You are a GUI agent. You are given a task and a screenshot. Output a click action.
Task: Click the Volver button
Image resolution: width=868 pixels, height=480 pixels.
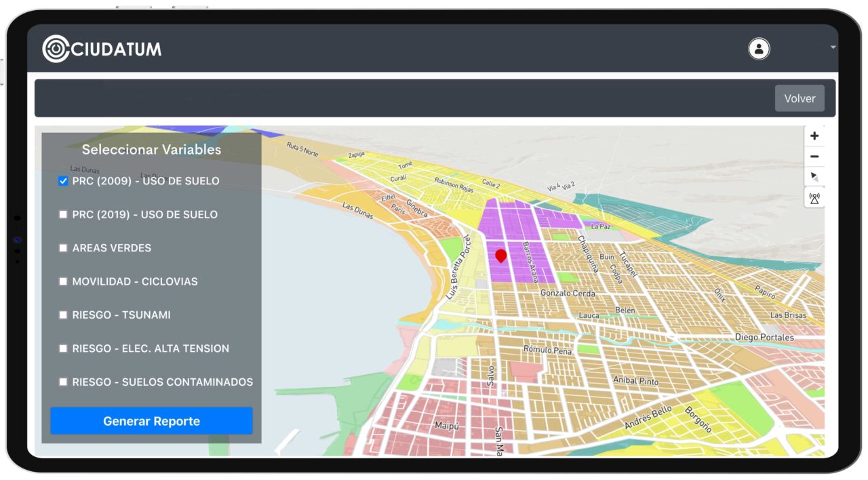(800, 98)
